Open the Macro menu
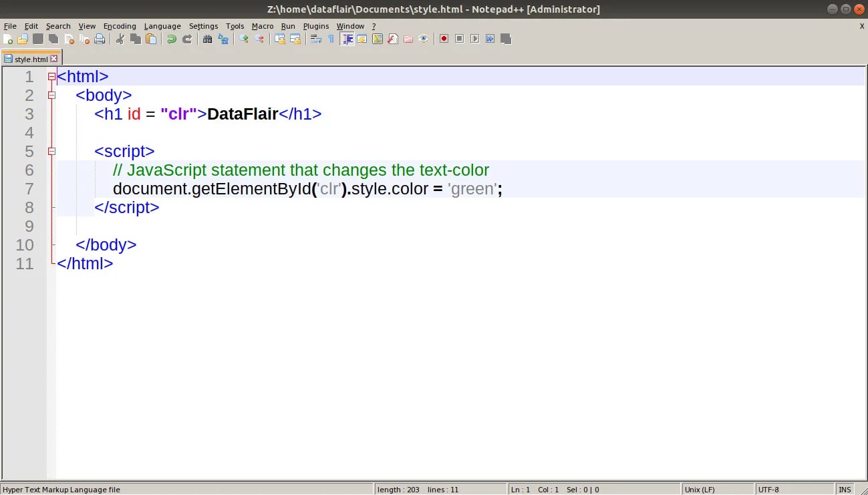Screen dimensions: 868x495 pyautogui.click(x=263, y=26)
